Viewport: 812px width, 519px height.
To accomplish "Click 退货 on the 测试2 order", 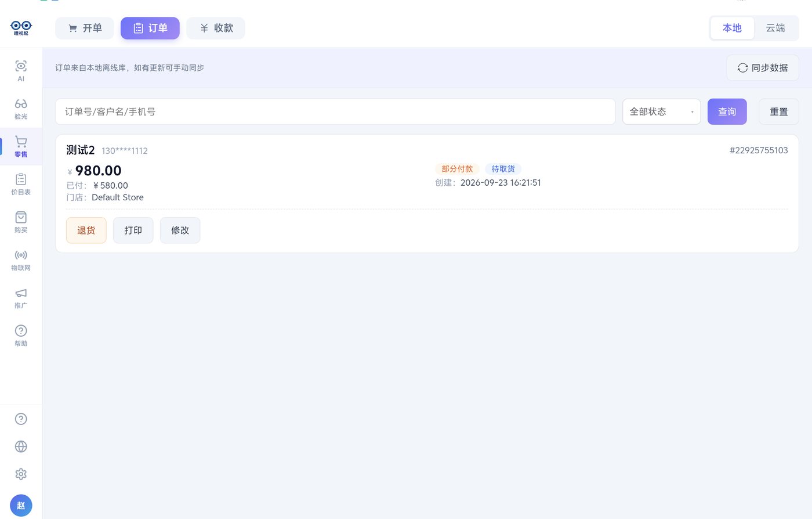I will [x=86, y=230].
